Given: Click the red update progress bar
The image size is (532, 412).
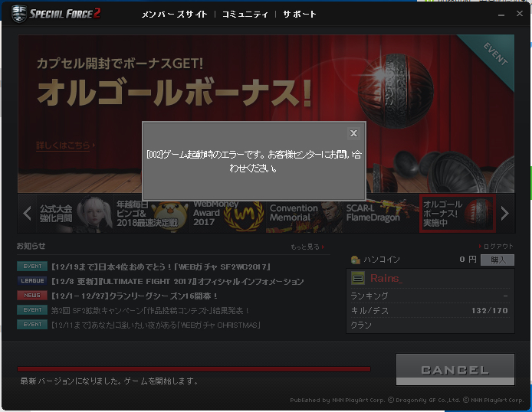Looking at the screenshot, I should (x=194, y=369).
